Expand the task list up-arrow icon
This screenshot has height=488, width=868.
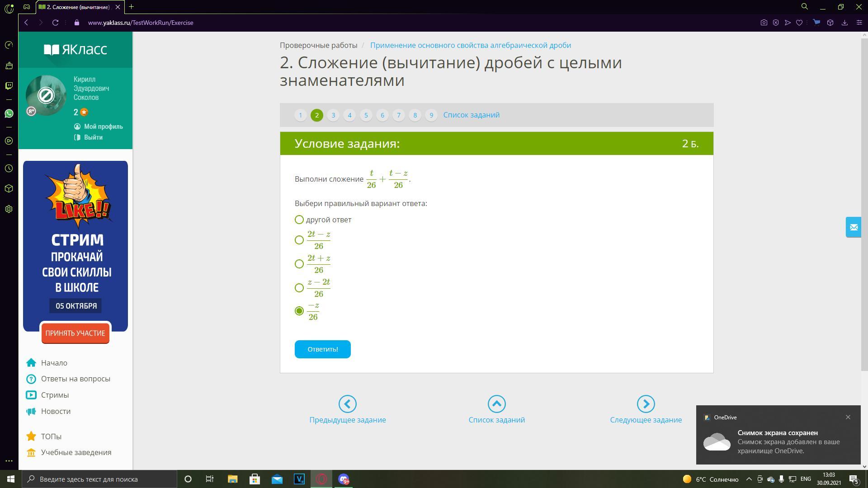point(496,404)
